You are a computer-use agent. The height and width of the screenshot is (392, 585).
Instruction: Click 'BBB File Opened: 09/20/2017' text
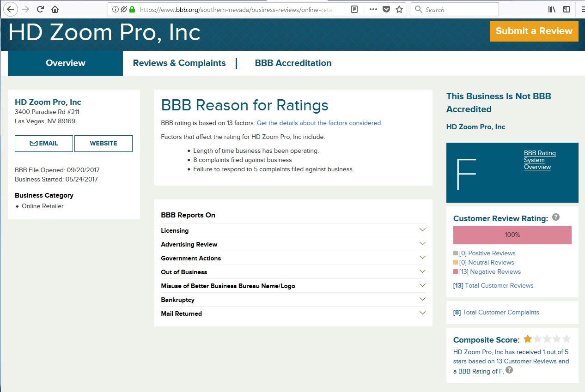(x=57, y=170)
